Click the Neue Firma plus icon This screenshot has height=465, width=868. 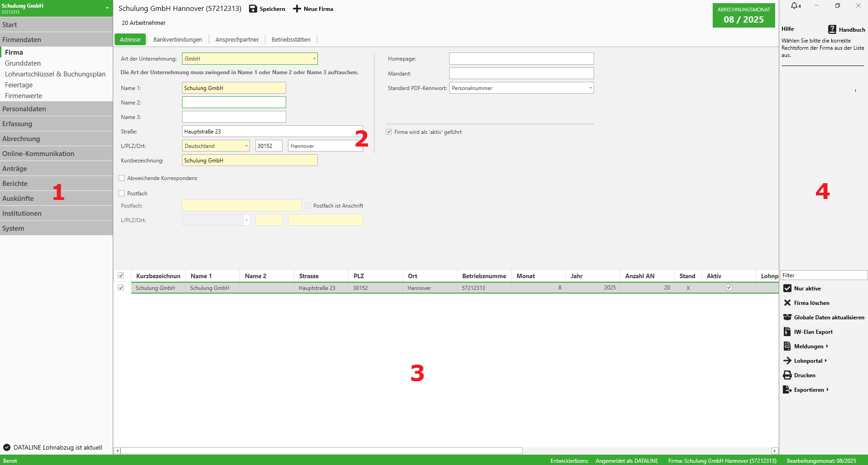[297, 9]
